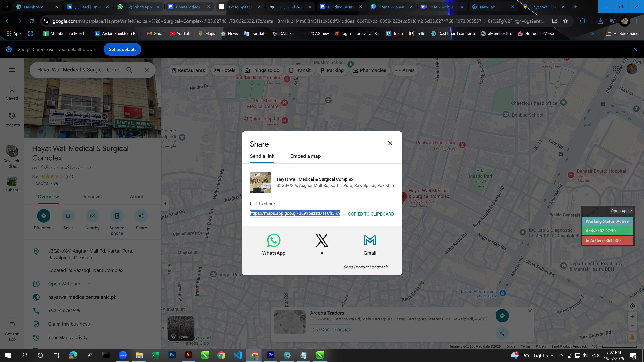Switch to the WhatsApp browser tab
Screen dimensions: 644x362
tap(138, 7)
